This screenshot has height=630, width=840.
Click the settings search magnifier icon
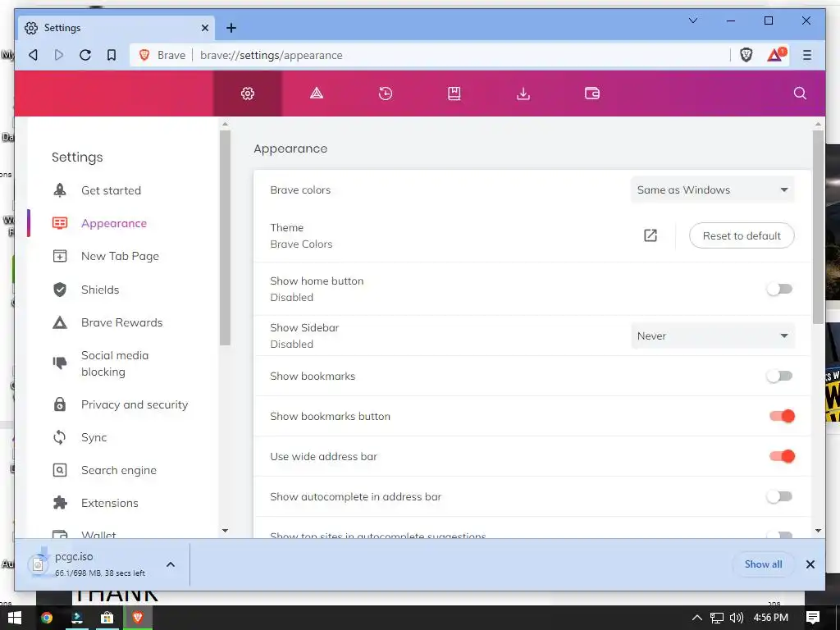(800, 94)
